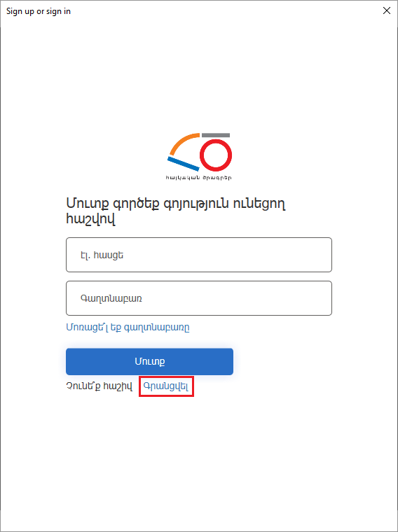
Task: Focus the Էլ. հասցե email field
Action: [x=199, y=255]
